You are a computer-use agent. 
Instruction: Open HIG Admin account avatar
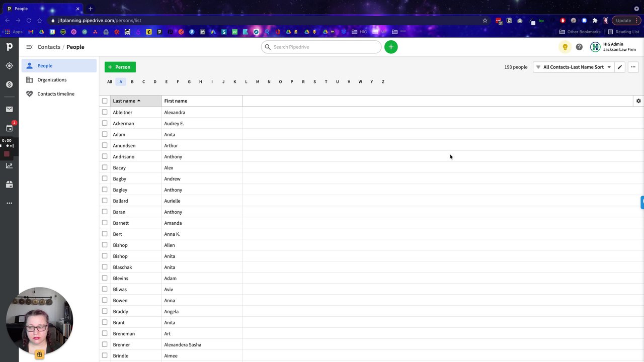point(595,47)
